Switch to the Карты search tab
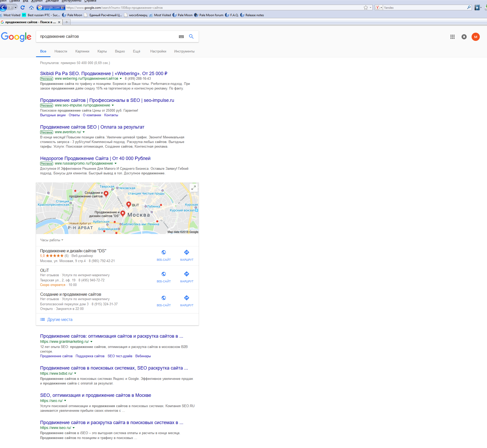The width and height of the screenshot is (487, 448). coord(102,51)
